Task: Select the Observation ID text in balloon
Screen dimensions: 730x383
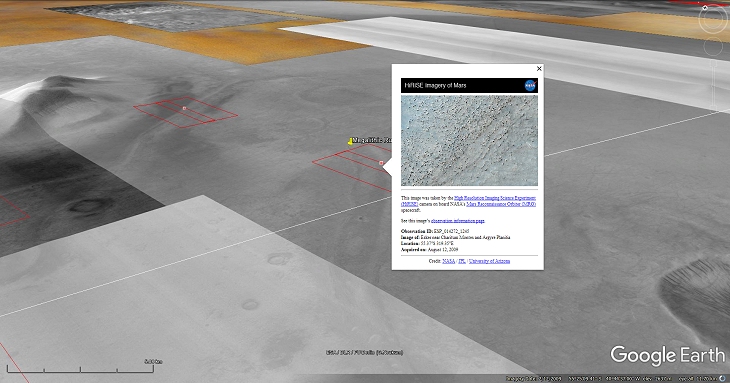Action: (x=435, y=231)
